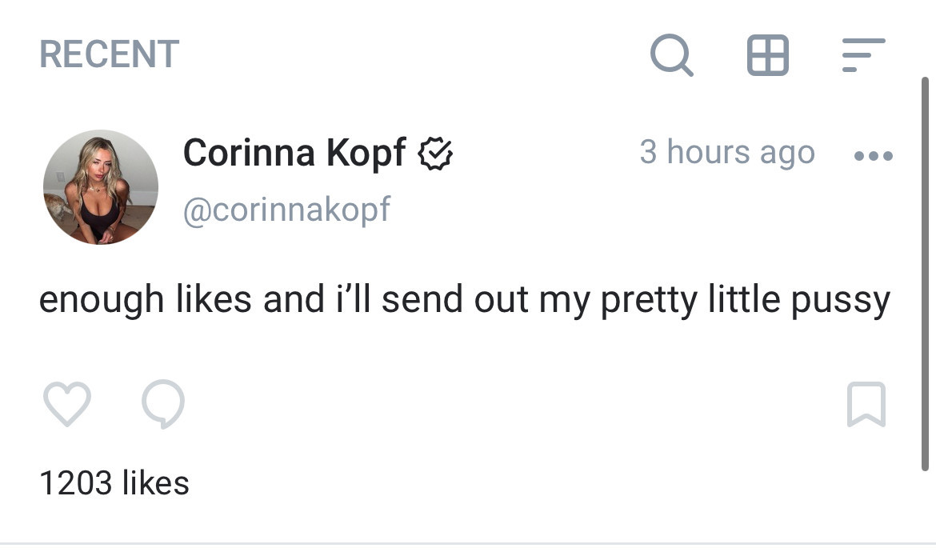Bookmark the post using the bookmark icon
The height and width of the screenshot is (560, 936).
pos(866,405)
